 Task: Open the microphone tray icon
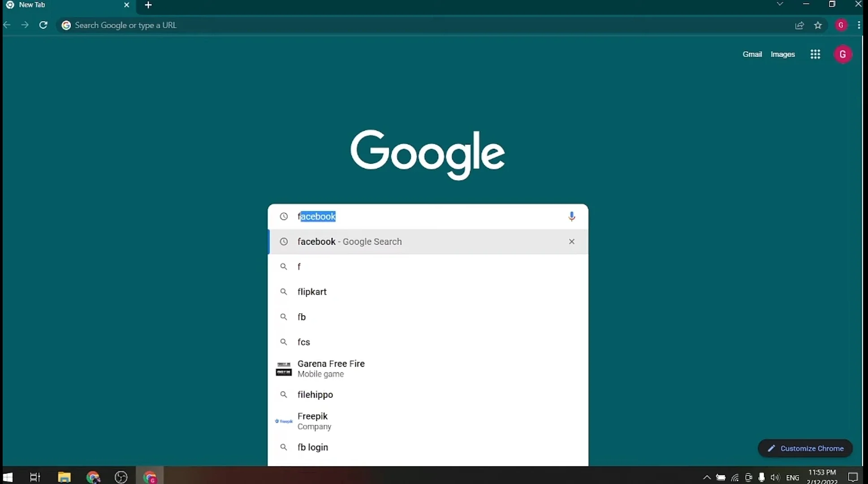click(x=761, y=477)
